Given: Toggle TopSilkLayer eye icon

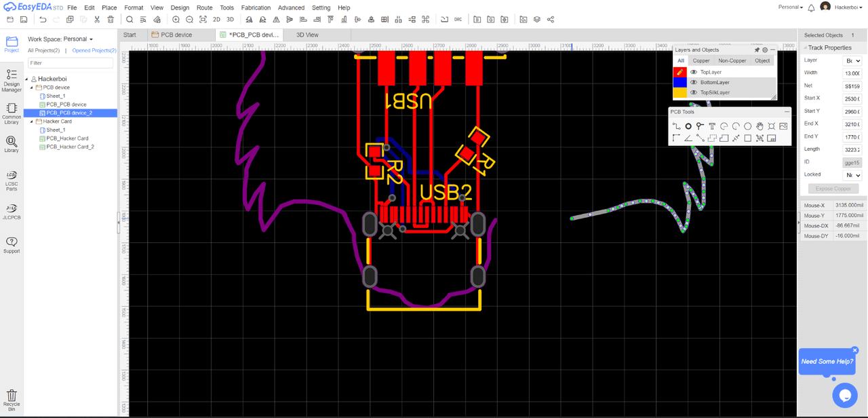Looking at the screenshot, I should tap(694, 92).
